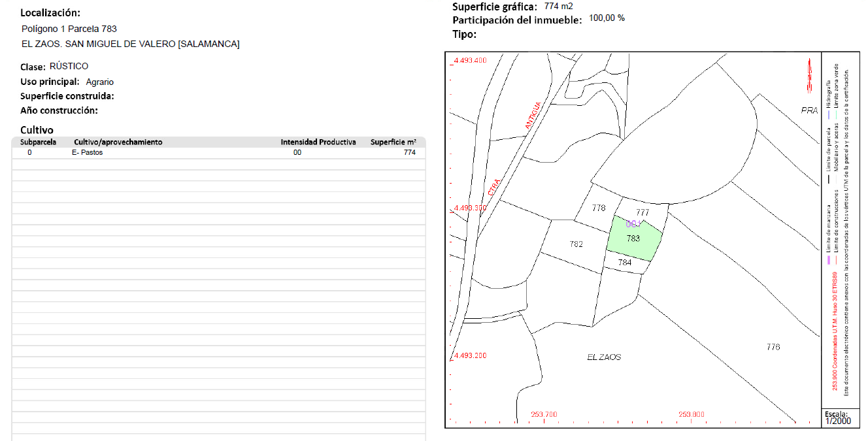Click the Cultivo/aprovechamiento column header

pyautogui.click(x=118, y=142)
